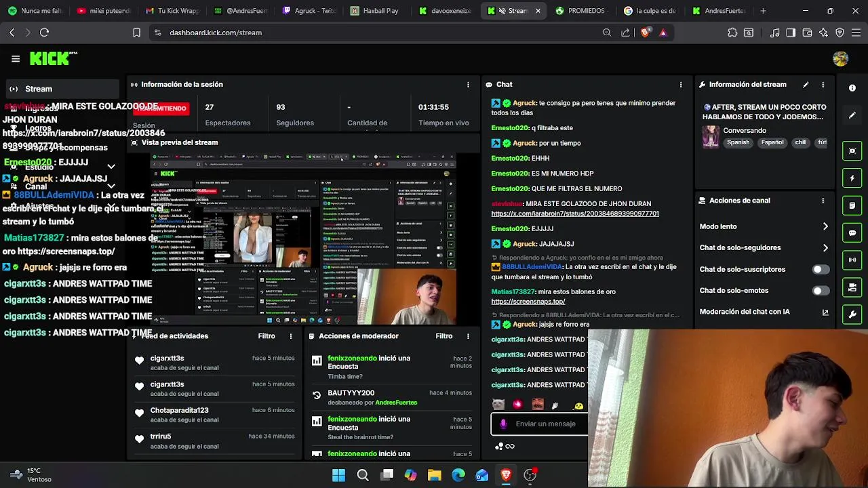Toggle the notes widget icon in right sidebar
868x488 pixels.
click(852, 205)
